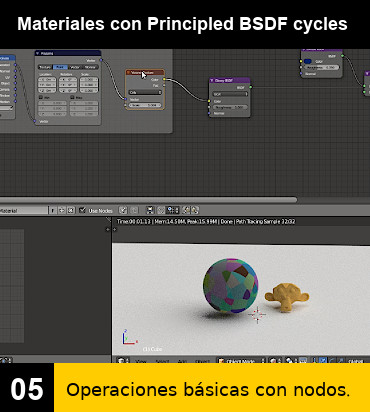Select the Vector type in Mapping node
Viewport: 370px width, 412px height.
(75, 67)
